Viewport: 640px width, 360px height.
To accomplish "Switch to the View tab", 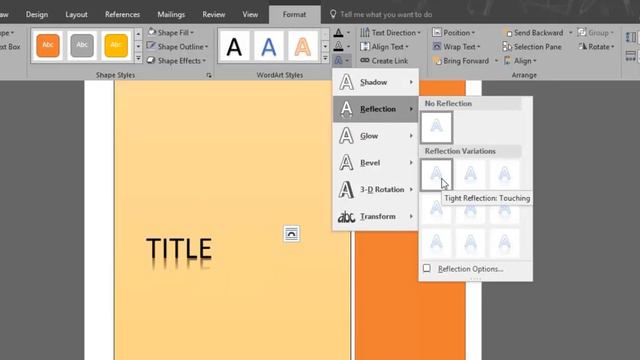I will click(250, 14).
